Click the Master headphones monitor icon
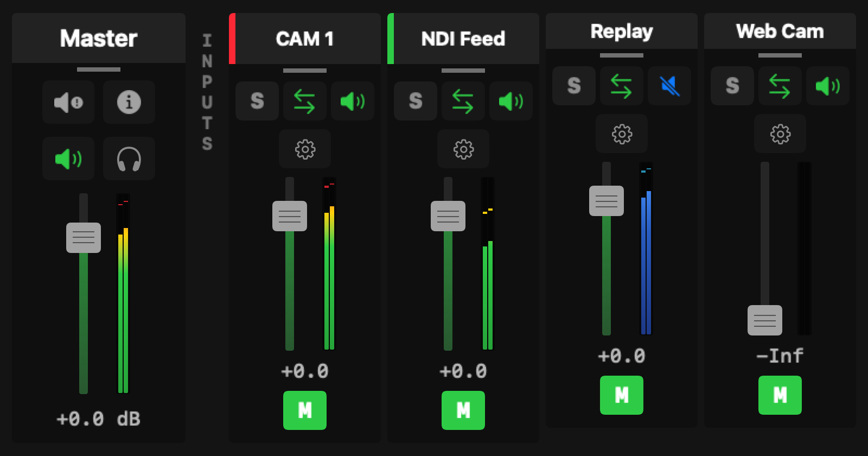 [x=129, y=159]
